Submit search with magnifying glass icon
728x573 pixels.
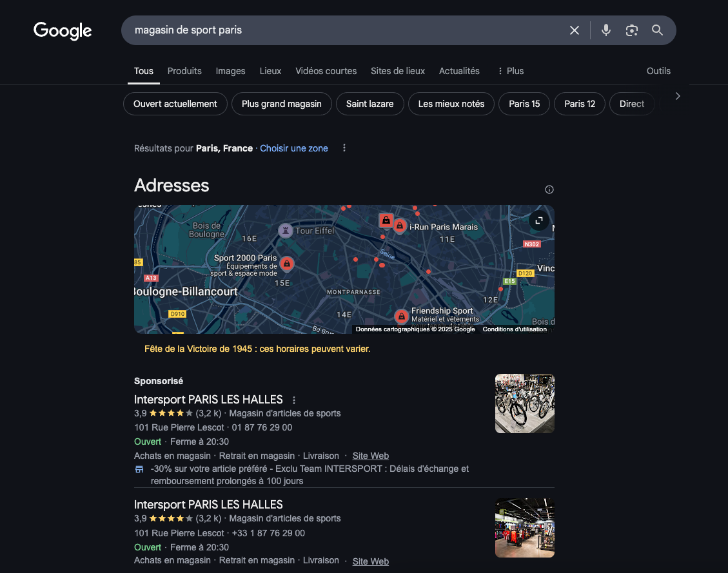pos(657,30)
